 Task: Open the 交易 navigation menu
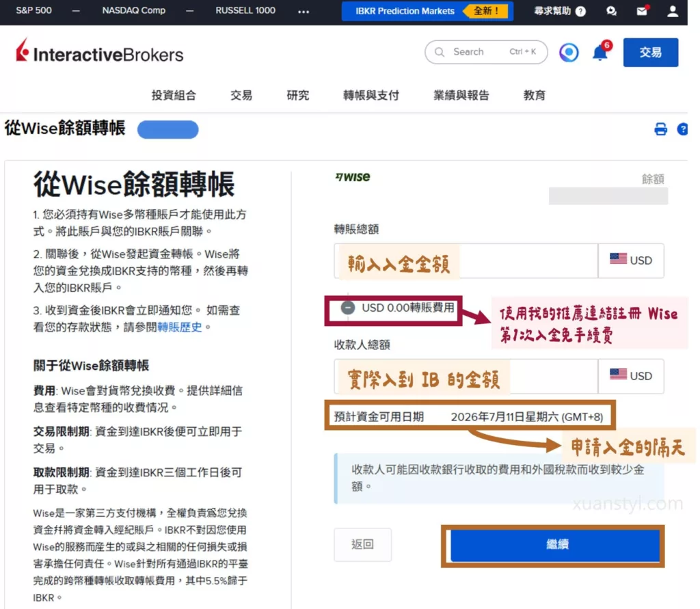coord(241,95)
